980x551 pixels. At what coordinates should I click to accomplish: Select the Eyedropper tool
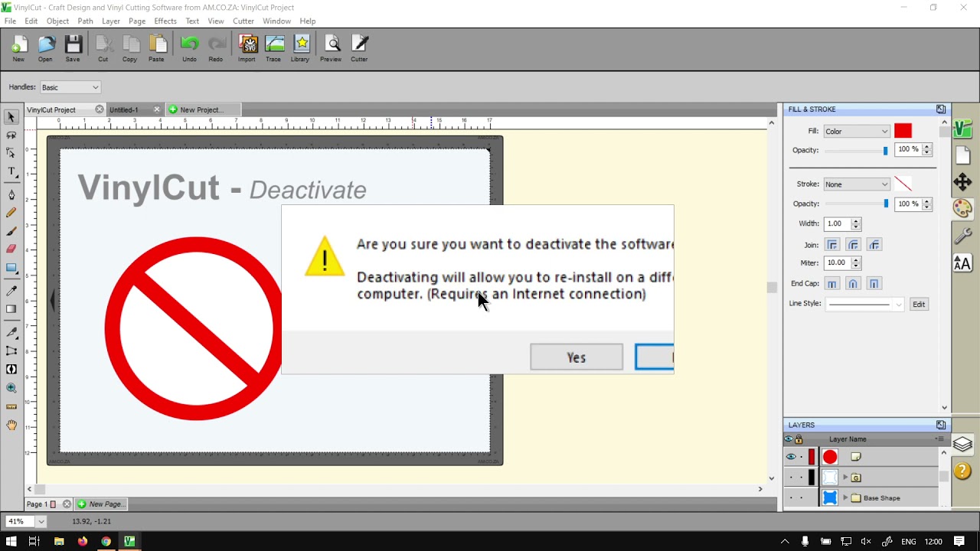pos(11,291)
